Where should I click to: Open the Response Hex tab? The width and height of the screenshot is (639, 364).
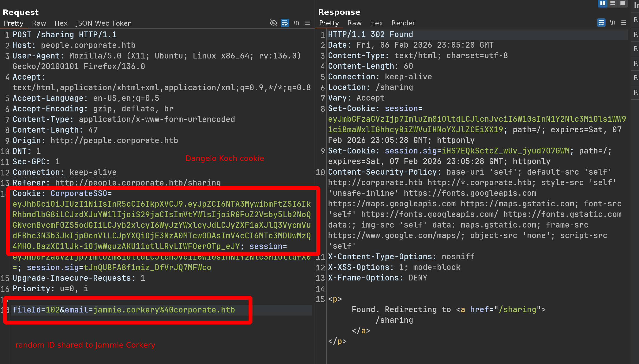pos(376,23)
